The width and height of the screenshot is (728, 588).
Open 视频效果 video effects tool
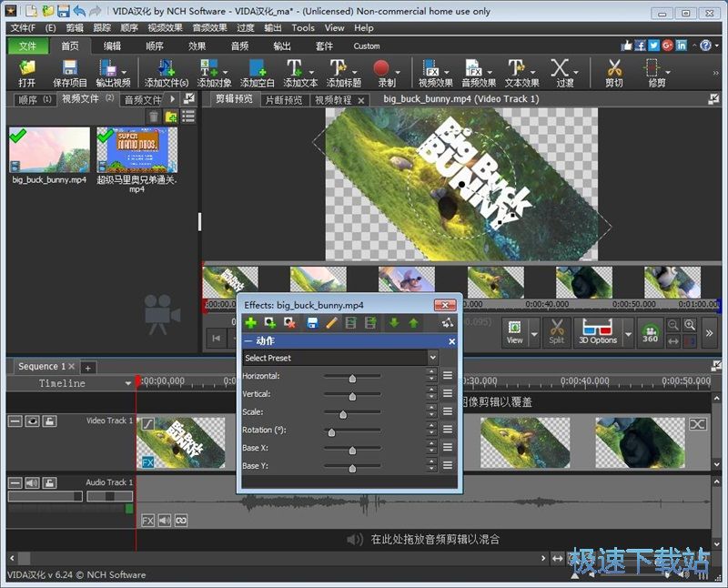(430, 73)
